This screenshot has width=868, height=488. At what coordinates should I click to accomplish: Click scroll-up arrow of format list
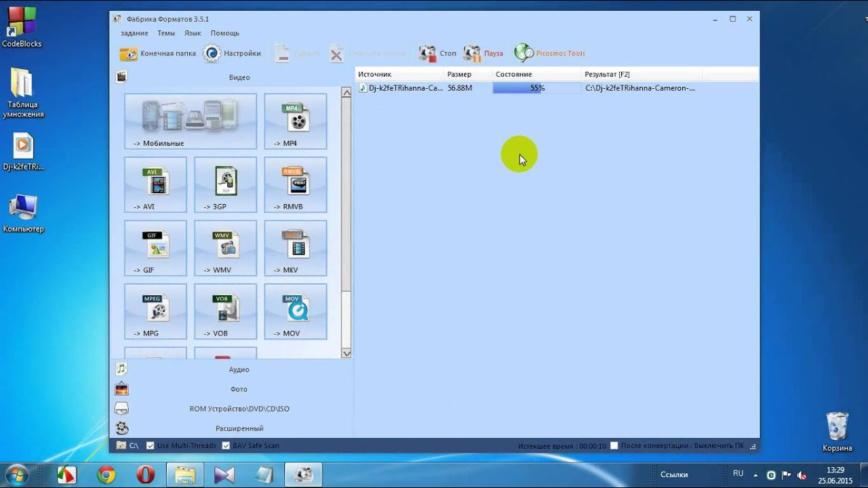347,91
